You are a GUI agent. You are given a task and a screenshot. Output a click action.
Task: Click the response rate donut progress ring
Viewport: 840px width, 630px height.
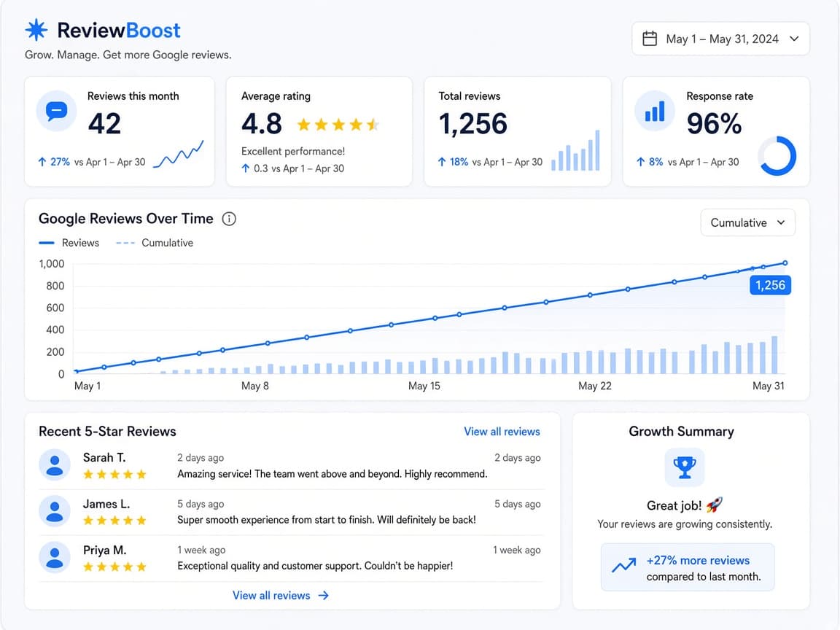click(777, 155)
